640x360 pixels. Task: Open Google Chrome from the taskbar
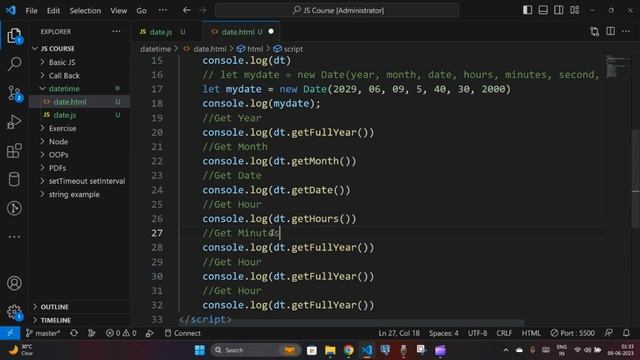coord(348,350)
